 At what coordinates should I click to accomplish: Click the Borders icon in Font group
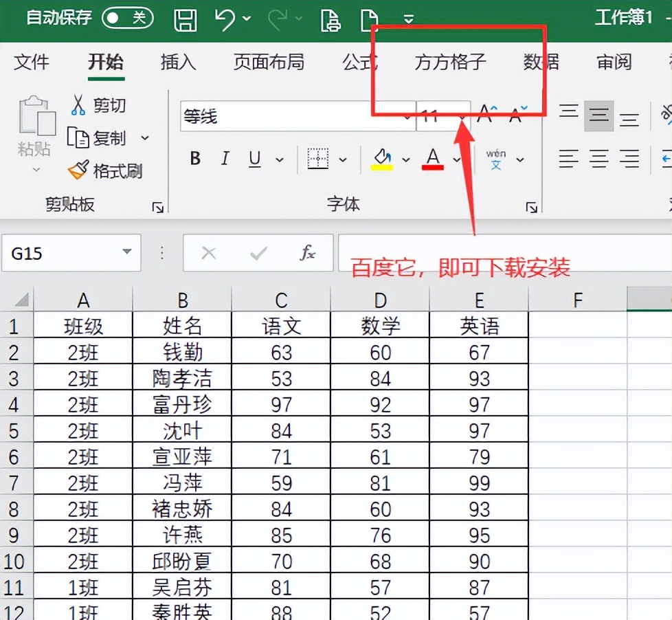coord(317,159)
